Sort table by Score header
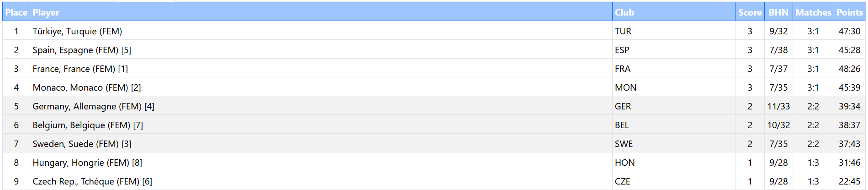This screenshot has width=868, height=190. click(750, 12)
